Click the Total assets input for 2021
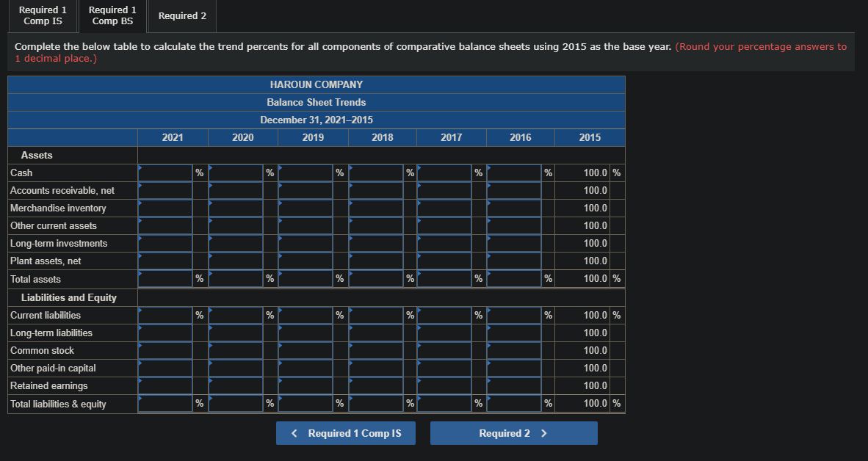The width and height of the screenshot is (868, 461). coord(164,278)
